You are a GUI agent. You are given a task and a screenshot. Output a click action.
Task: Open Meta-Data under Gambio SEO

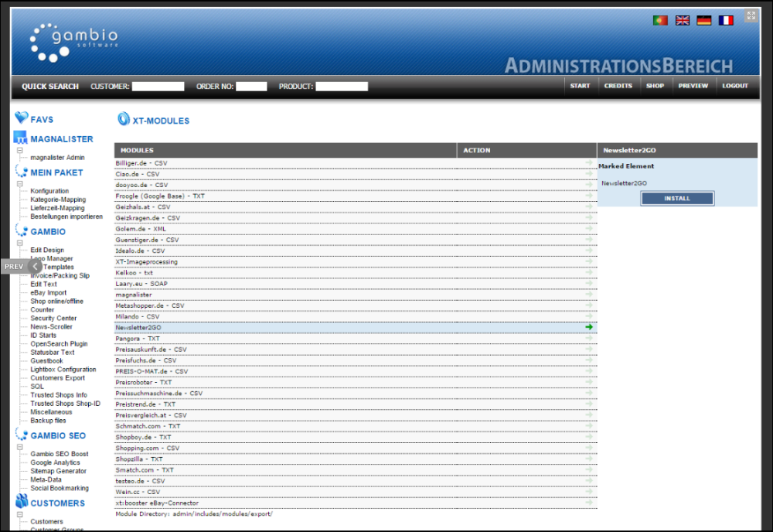[x=46, y=479]
